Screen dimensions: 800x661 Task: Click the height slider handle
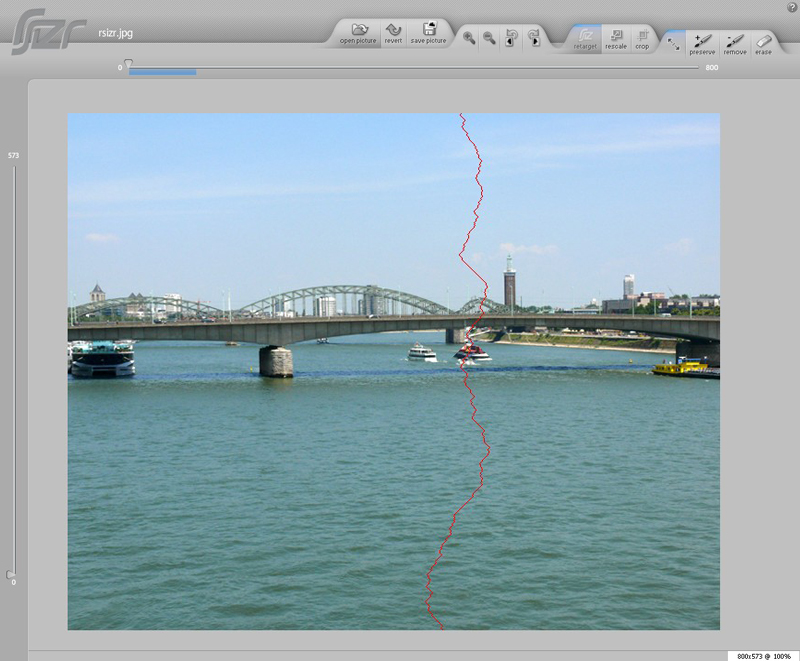[10, 575]
